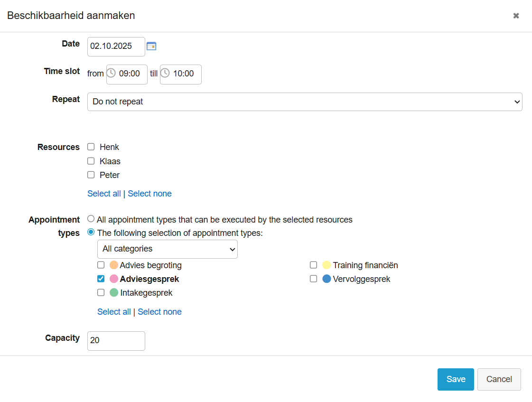Enable the Klaas resource checkbox
532x402 pixels.
[x=91, y=161]
